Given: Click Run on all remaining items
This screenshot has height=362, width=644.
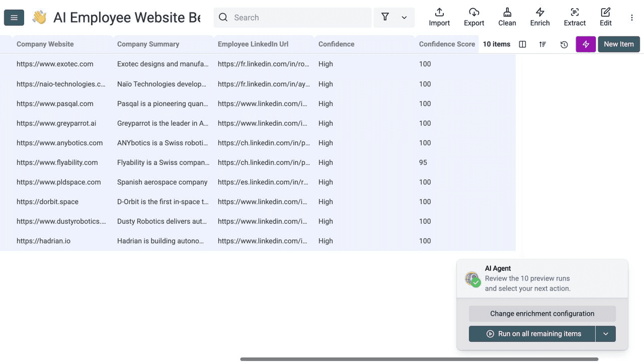Looking at the screenshot, I should pyautogui.click(x=532, y=334).
